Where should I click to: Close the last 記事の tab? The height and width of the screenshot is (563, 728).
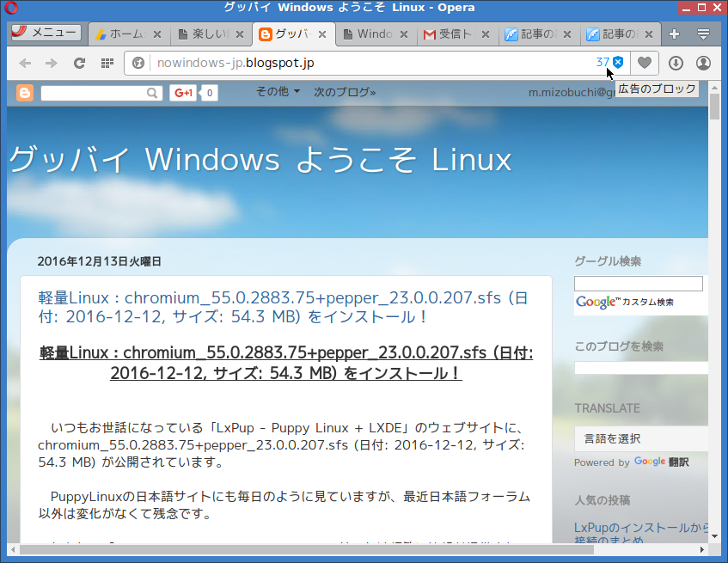(649, 34)
